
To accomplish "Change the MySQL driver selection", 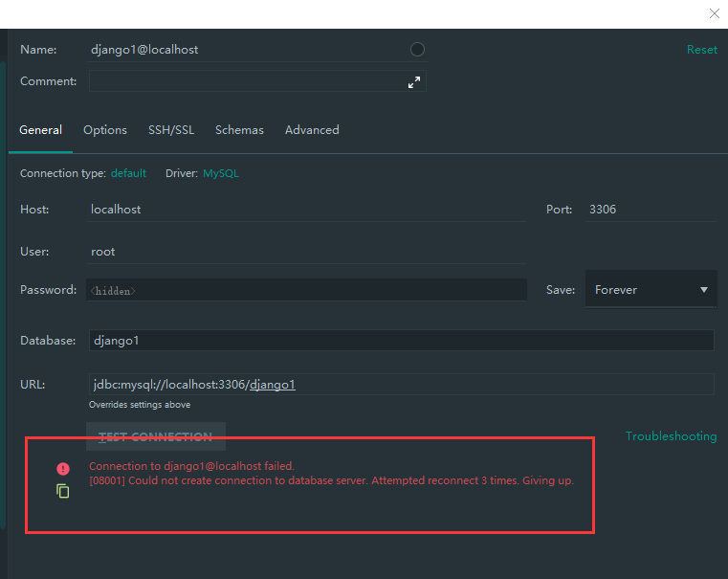I will [x=221, y=173].
